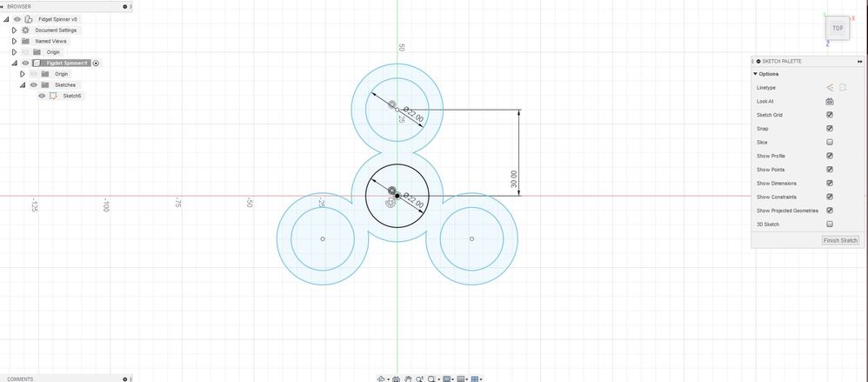868x382 pixels.
Task: Select the Fidget Spinner:1 component label
Action: pos(68,64)
